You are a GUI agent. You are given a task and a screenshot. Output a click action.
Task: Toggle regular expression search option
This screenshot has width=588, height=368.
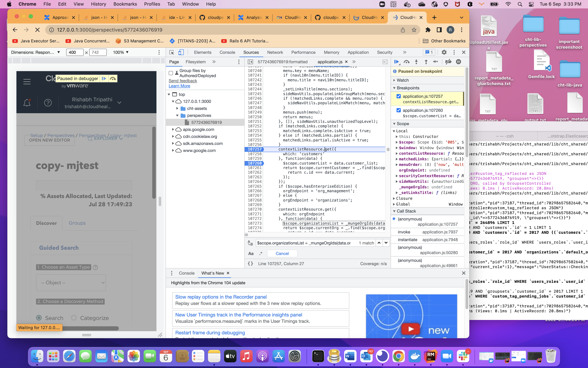261,253
